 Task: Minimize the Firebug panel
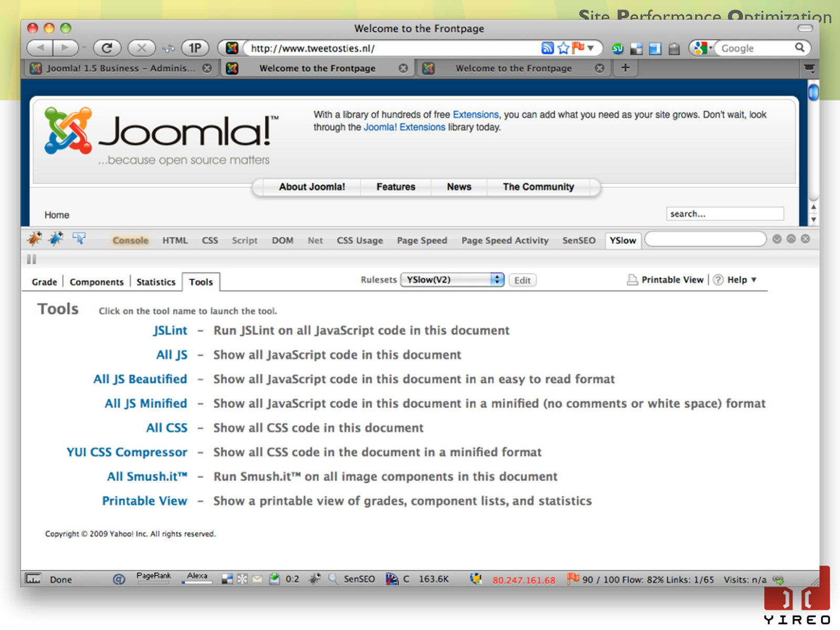(778, 239)
